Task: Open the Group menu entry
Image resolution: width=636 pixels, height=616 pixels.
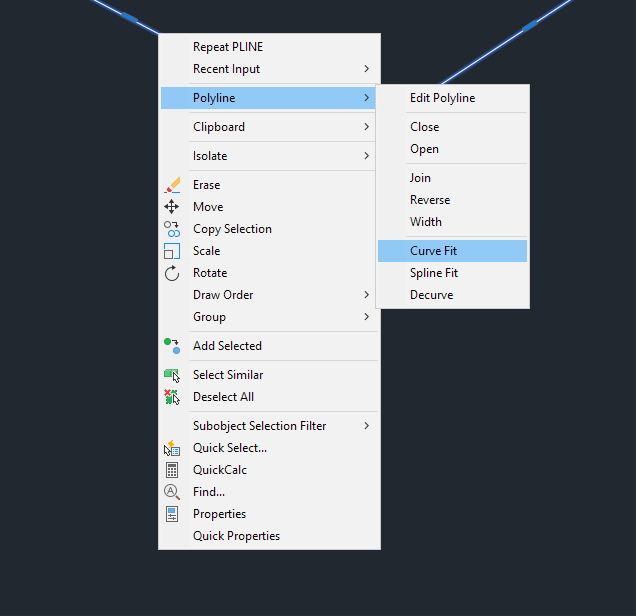Action: coord(269,317)
